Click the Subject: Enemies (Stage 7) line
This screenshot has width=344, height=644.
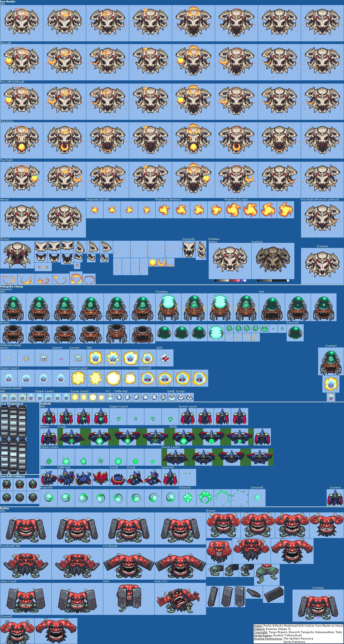pos(272,629)
